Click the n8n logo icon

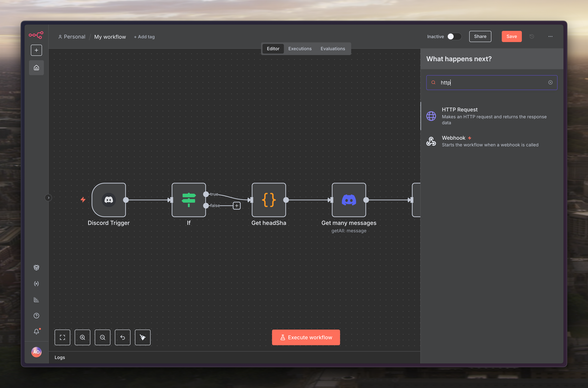(36, 35)
